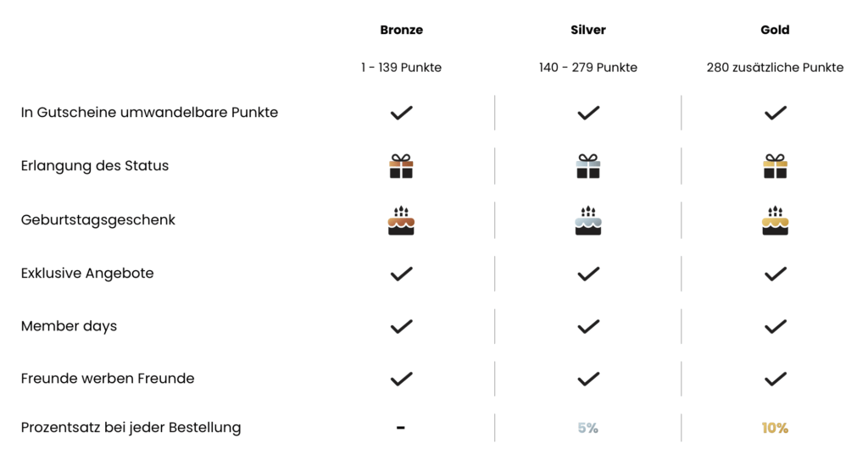Image resolution: width=868 pixels, height=471 pixels.
Task: Select the Silver column header
Action: click(588, 30)
